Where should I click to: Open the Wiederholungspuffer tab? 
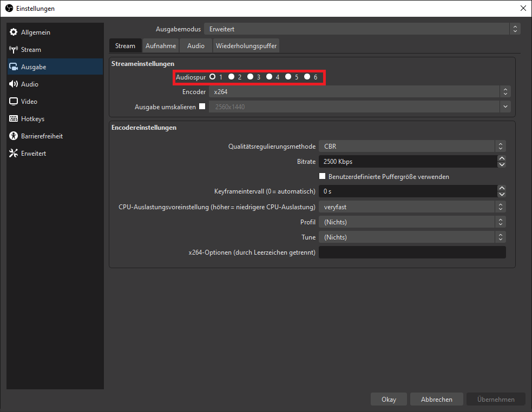246,46
